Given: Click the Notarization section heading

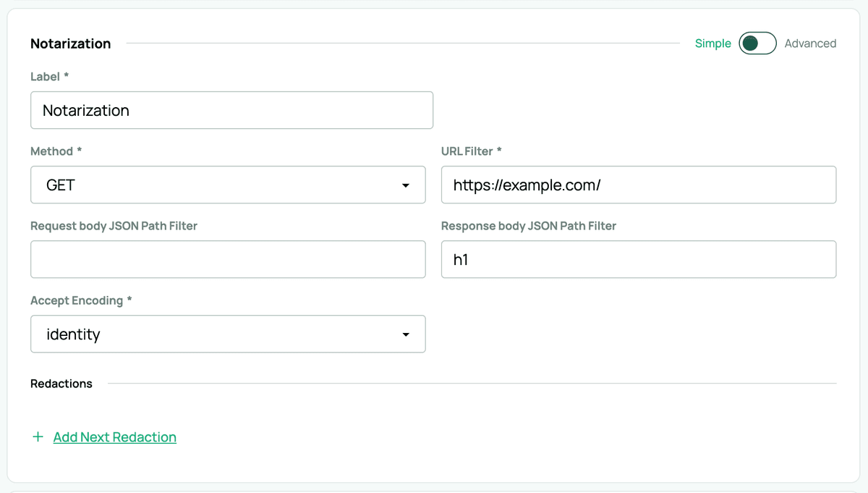Looking at the screenshot, I should click(70, 43).
